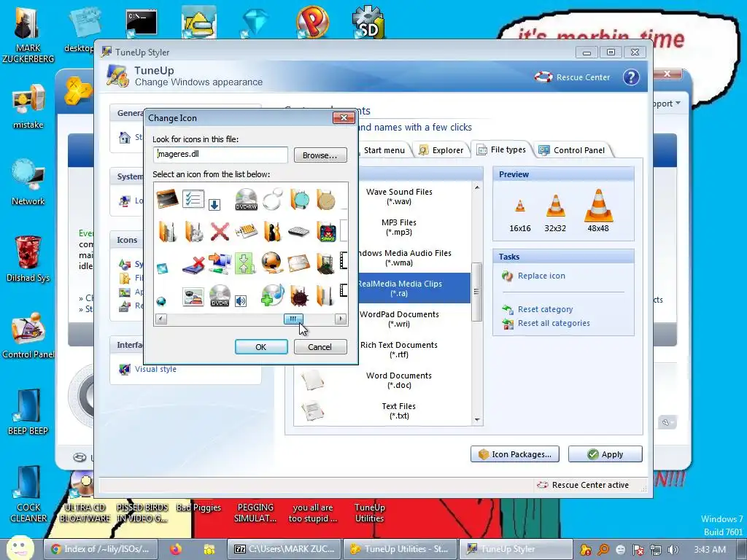Click Browse button in Change Icon dialog

320,155
